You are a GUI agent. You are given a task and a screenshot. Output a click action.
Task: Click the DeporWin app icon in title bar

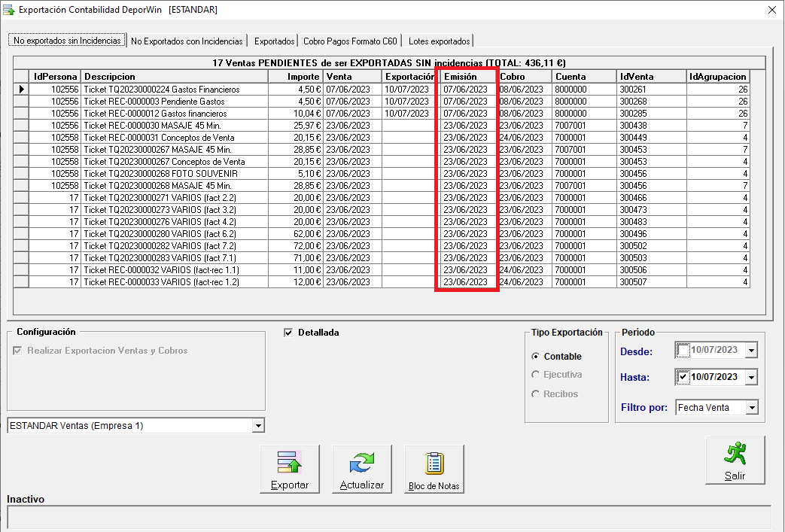pos(8,10)
